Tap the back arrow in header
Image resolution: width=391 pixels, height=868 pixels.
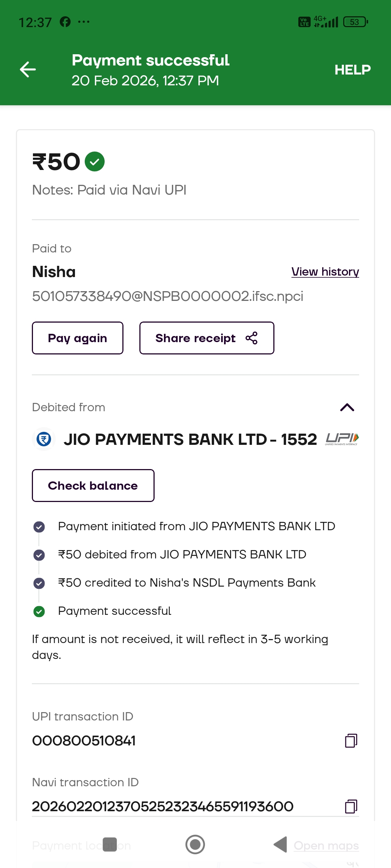(28, 69)
